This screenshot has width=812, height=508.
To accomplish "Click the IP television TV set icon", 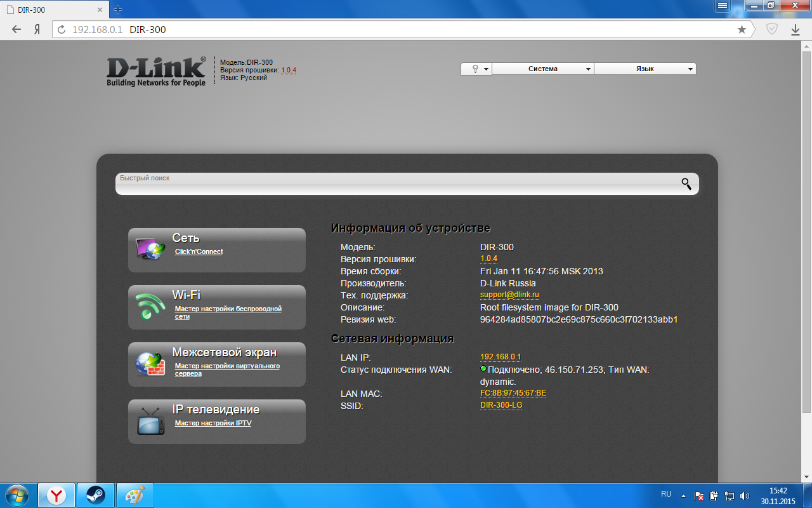I will click(x=151, y=420).
